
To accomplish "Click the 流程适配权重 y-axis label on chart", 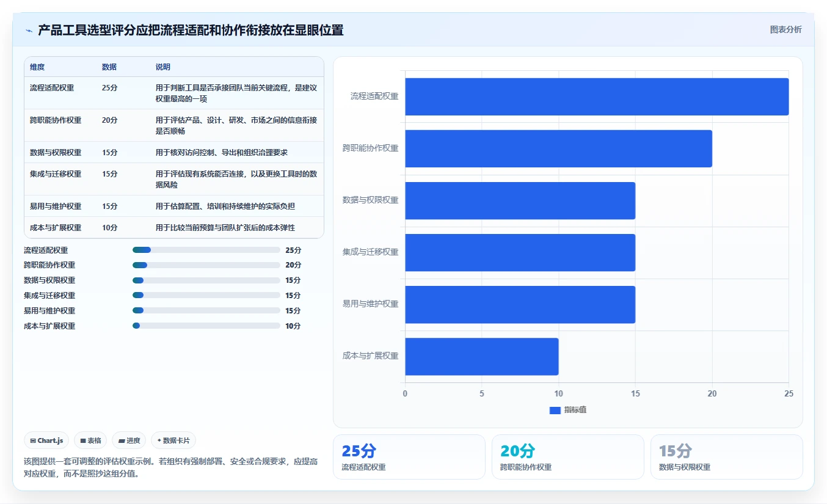I will [x=374, y=96].
